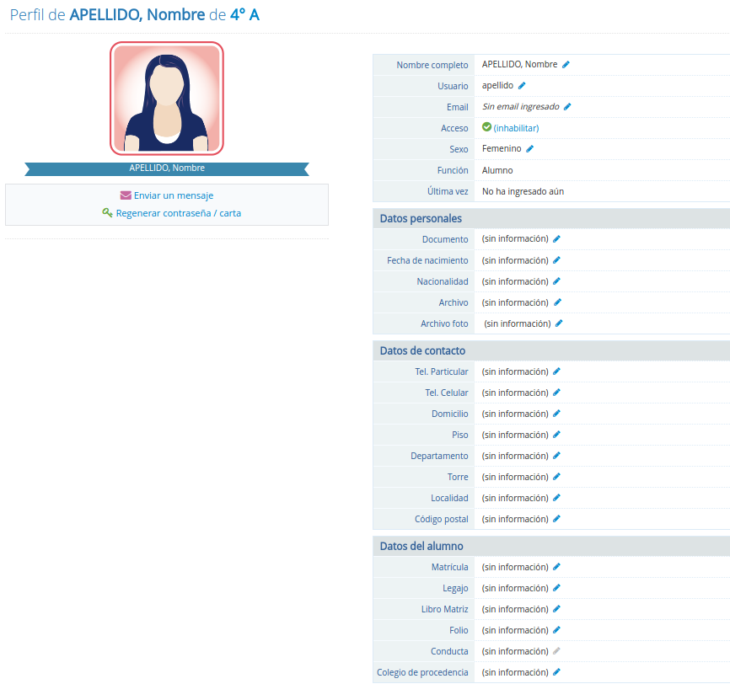
Task: Edit Matrícula with its pencil icon
Action: pos(556,567)
